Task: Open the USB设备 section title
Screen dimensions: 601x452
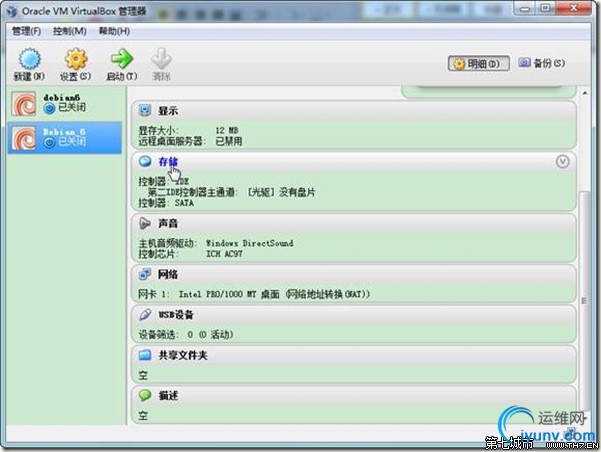Action: (176, 315)
